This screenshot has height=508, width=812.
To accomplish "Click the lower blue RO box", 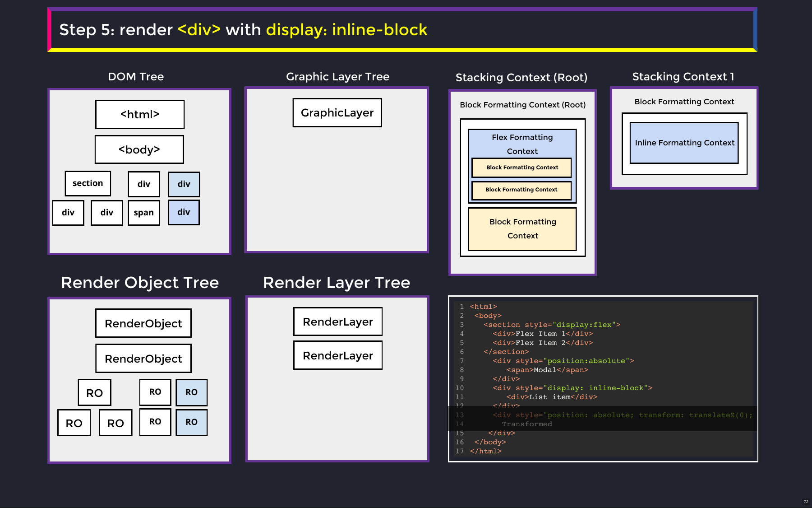I will 192,422.
